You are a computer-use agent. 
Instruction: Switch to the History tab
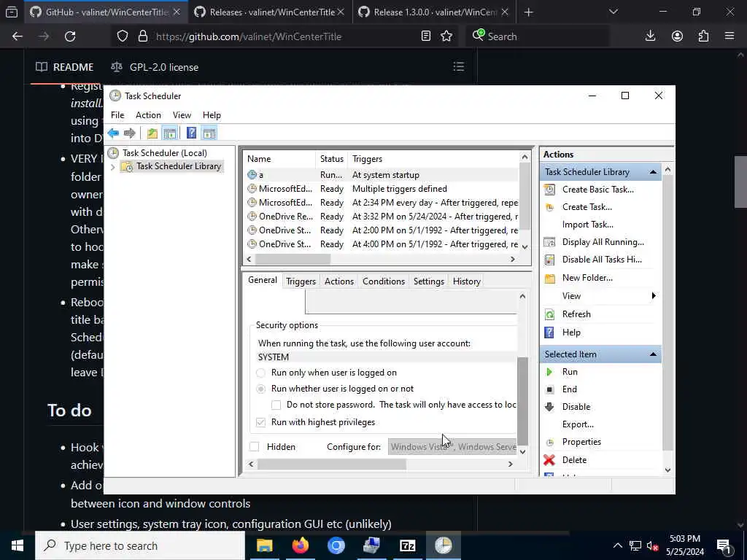[466, 281]
